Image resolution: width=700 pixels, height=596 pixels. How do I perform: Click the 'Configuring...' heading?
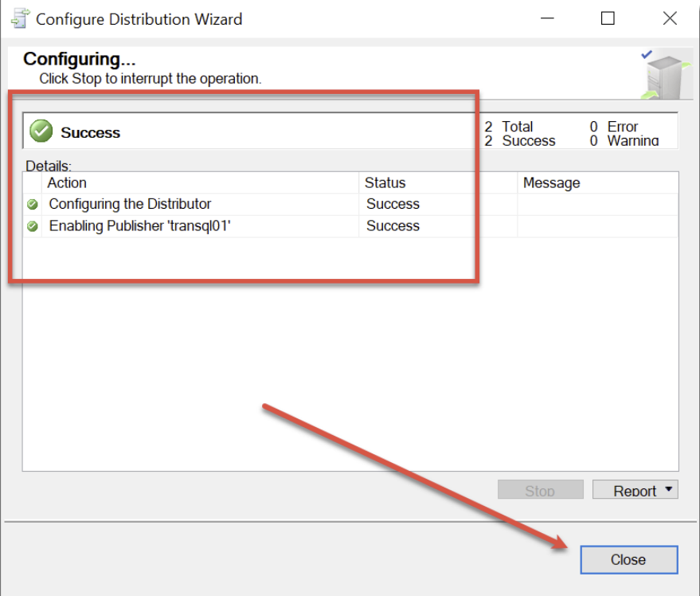coord(80,60)
